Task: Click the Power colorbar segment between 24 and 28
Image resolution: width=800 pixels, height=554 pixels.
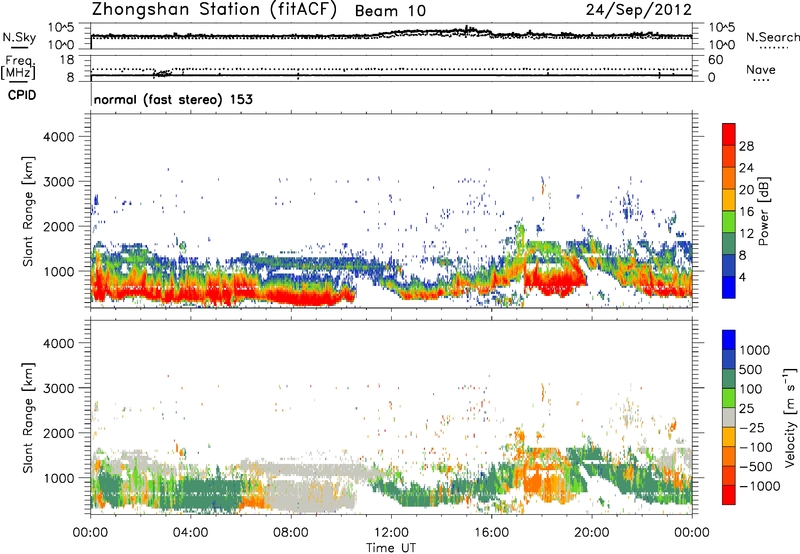Action: click(729, 157)
